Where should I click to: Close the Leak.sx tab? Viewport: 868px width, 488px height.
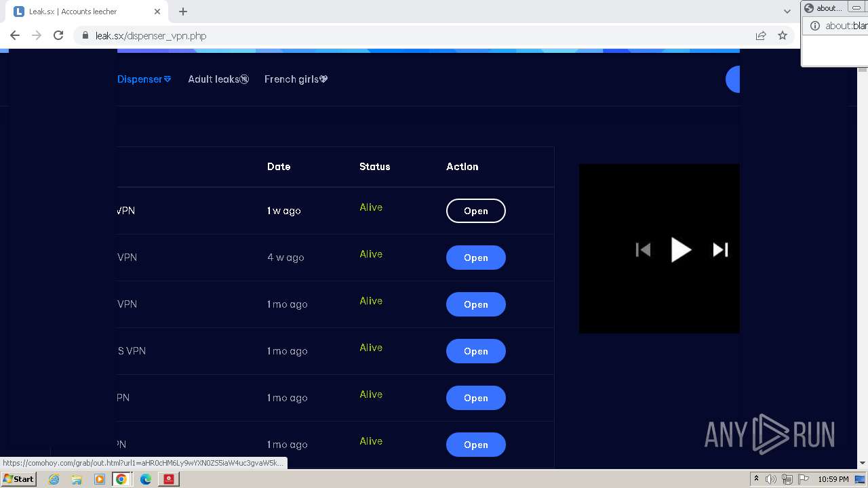click(x=157, y=12)
